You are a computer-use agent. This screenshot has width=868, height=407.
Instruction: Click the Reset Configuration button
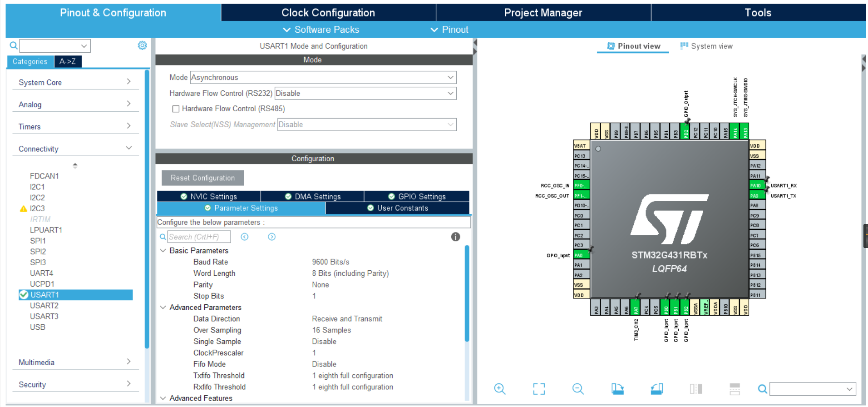click(x=203, y=178)
